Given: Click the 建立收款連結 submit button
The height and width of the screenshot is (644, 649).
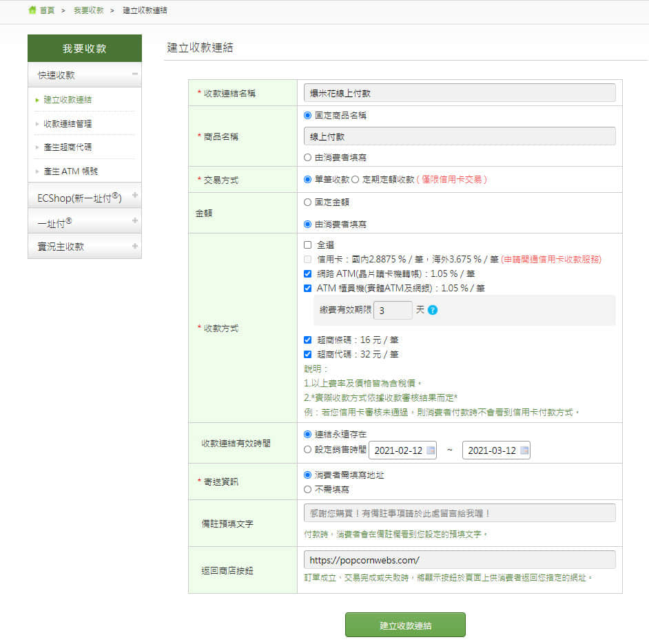Looking at the screenshot, I should 405,625.
